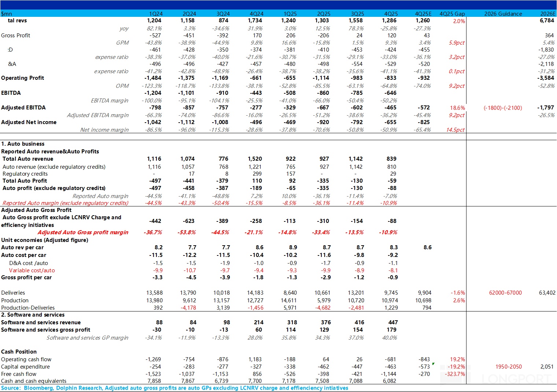This screenshot has height=392, width=557.
Task: Select the 2026 Guidance column header
Action: click(x=503, y=14)
